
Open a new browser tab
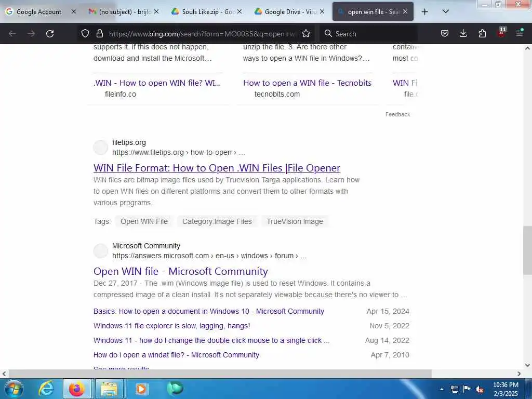[x=425, y=12]
